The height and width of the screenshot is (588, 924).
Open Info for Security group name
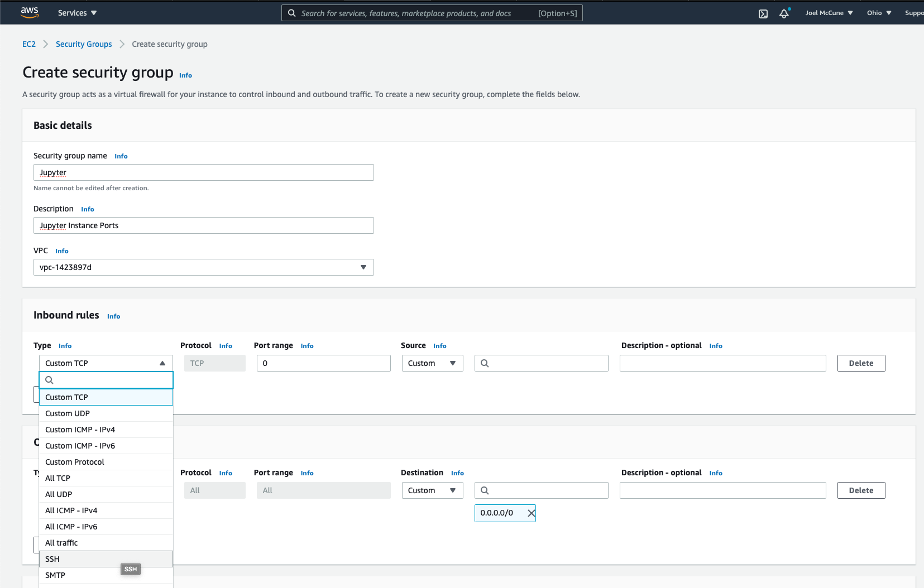coord(121,156)
